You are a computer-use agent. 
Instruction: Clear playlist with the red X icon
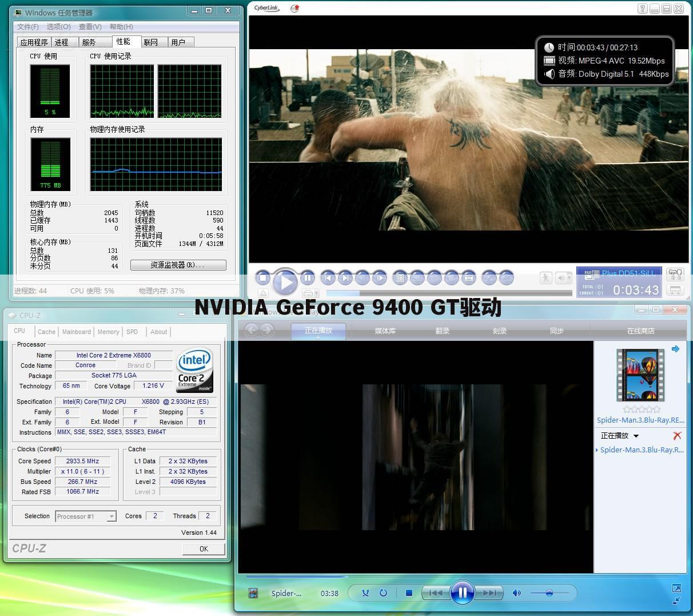[x=678, y=435]
